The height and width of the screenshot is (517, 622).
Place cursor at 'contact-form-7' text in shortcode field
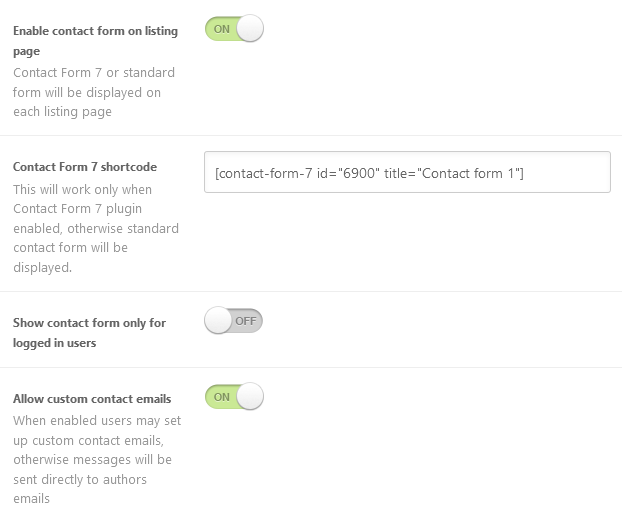pyautogui.click(x=265, y=173)
